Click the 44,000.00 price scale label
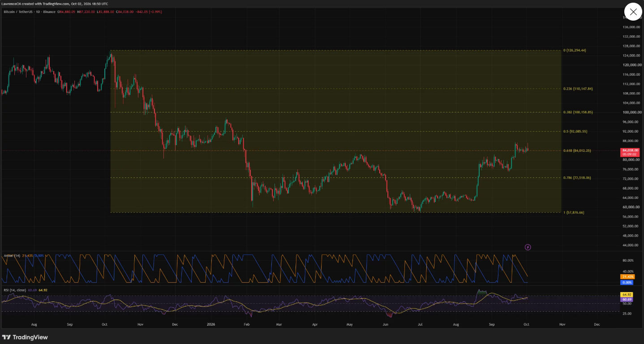Image resolution: width=644 pixels, height=344 pixels. tap(631, 245)
